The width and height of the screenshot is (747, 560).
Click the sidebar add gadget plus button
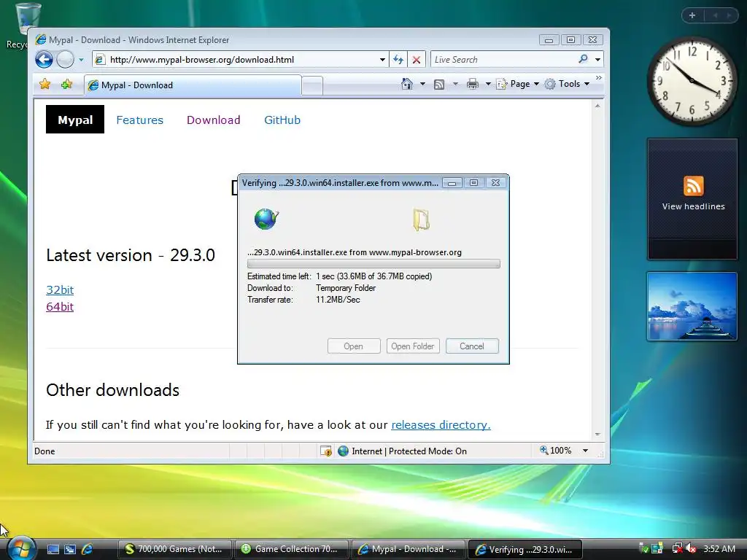(x=692, y=15)
